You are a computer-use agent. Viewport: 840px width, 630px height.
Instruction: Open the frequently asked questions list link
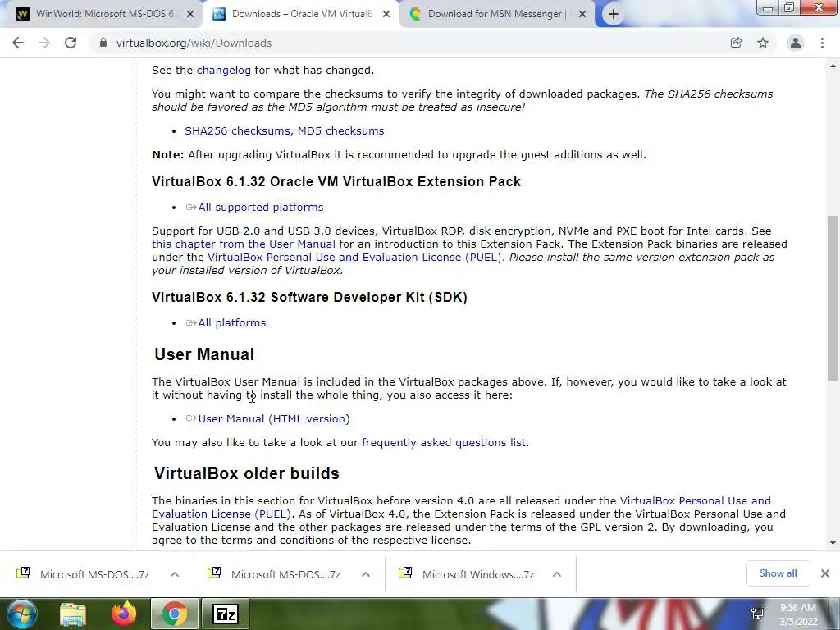click(444, 442)
